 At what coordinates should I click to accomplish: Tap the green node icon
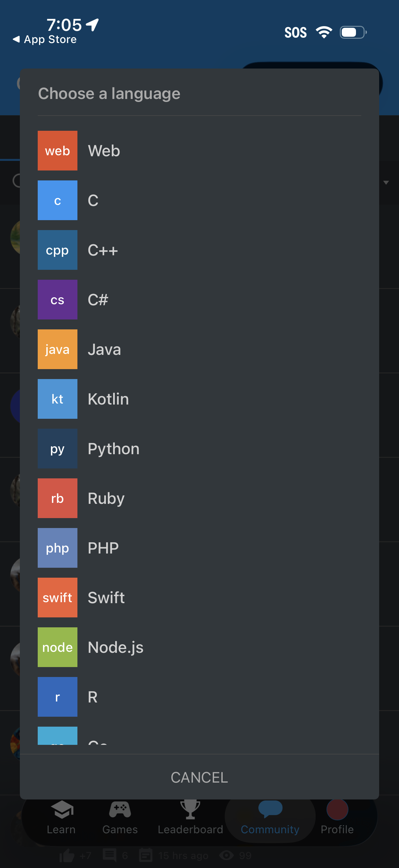coord(57,647)
